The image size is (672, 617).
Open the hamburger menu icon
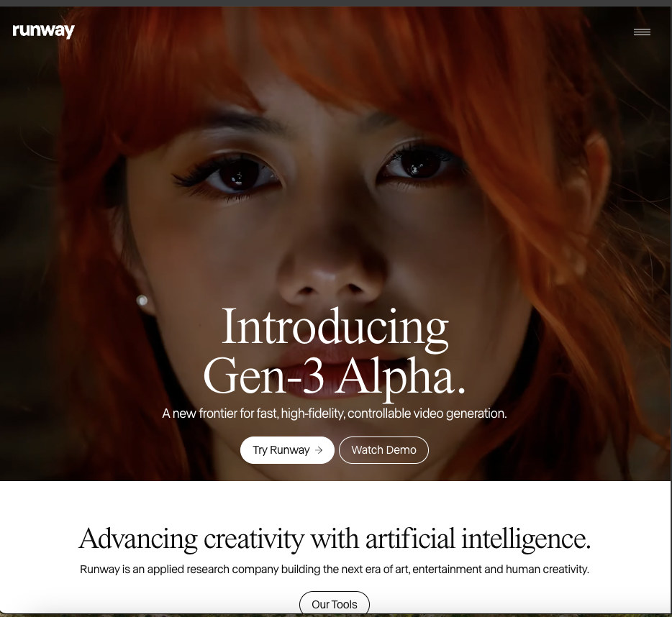click(642, 32)
